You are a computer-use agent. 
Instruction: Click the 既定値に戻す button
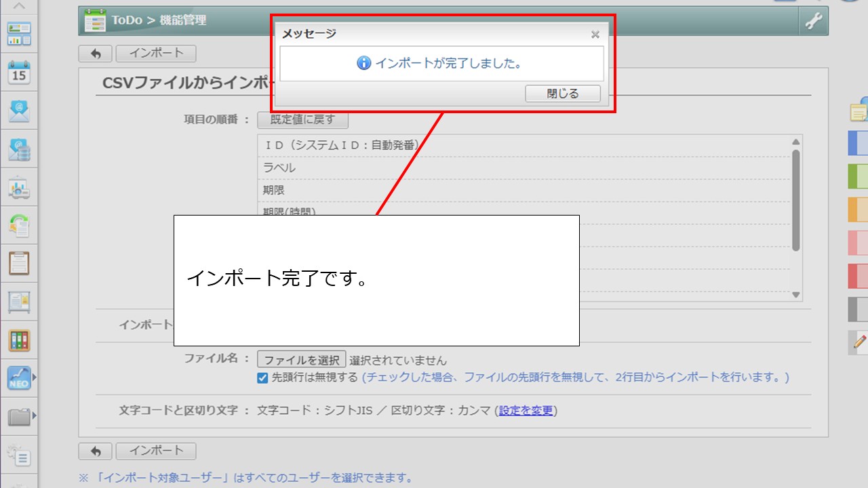tap(302, 120)
